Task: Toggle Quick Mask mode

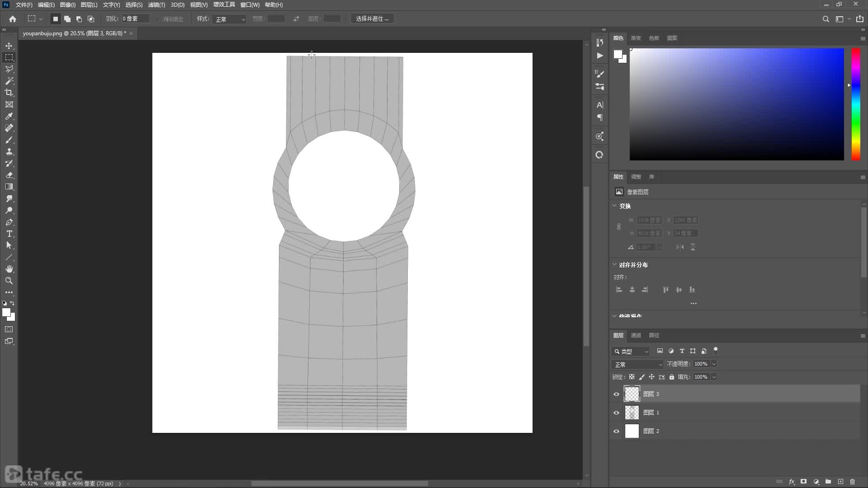Action: tap(9, 329)
